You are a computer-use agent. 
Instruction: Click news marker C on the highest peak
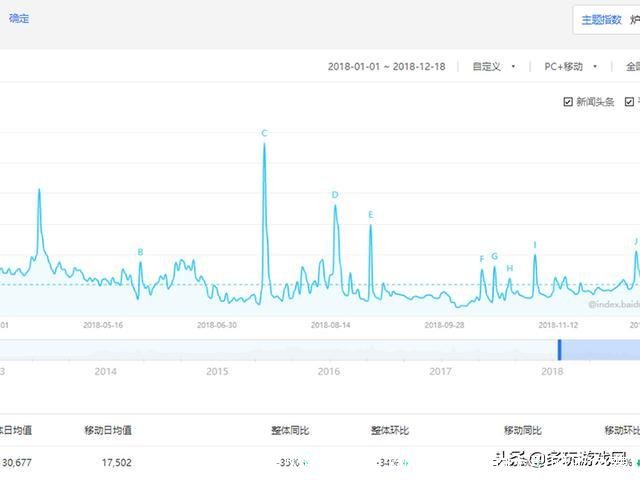pyautogui.click(x=264, y=133)
